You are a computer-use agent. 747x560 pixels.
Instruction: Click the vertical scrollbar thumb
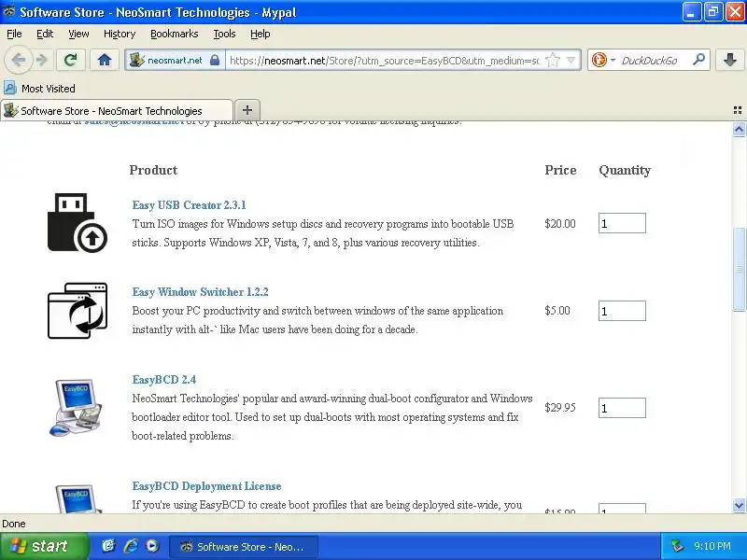tap(739, 269)
